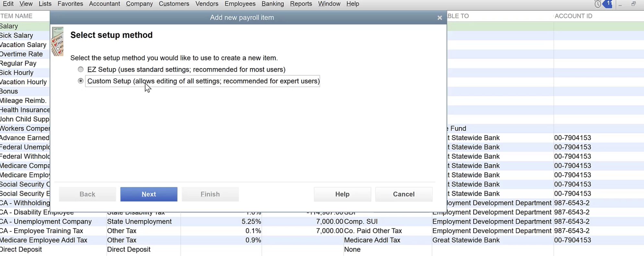Open the Employees menu
644x256 pixels.
(x=240, y=4)
